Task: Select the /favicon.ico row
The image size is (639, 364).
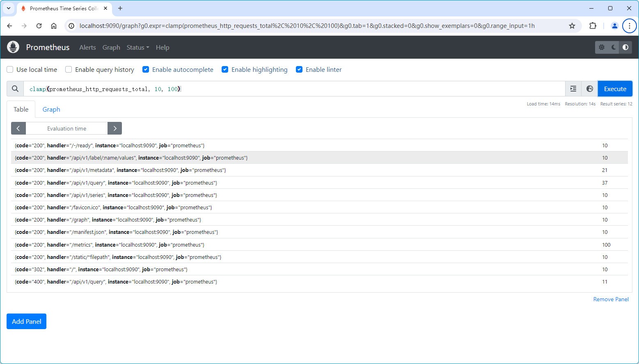Action: [x=319, y=207]
